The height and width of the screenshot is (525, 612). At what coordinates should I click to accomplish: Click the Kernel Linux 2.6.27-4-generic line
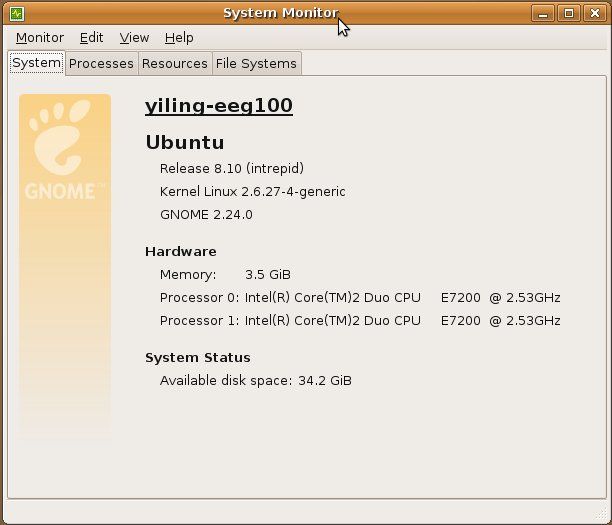click(x=252, y=191)
